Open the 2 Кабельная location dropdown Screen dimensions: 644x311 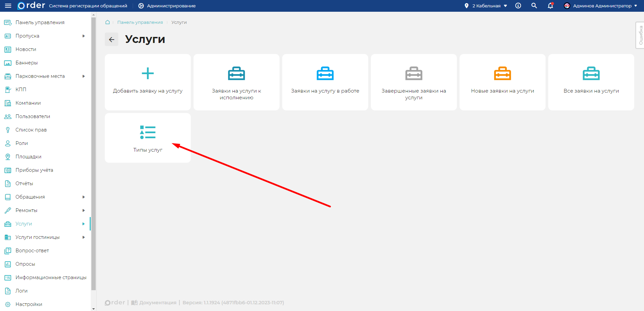tap(486, 6)
